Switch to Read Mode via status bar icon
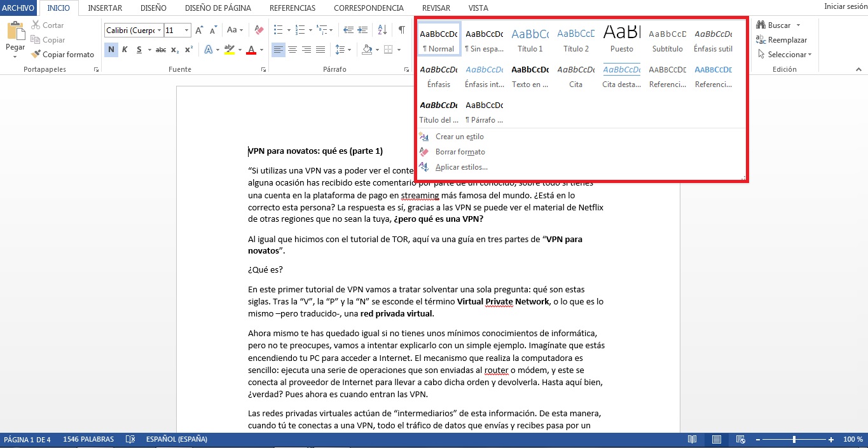 (x=692, y=439)
